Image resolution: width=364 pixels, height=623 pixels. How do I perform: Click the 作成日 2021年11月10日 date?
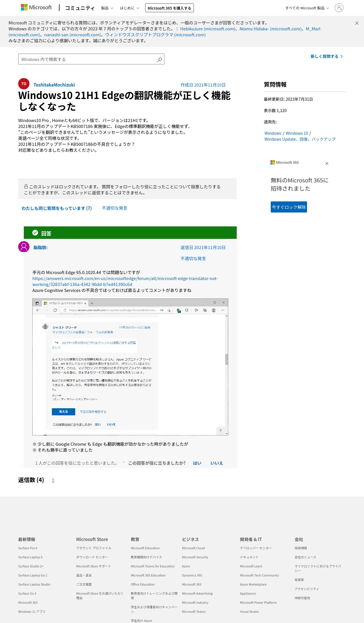pos(203,85)
